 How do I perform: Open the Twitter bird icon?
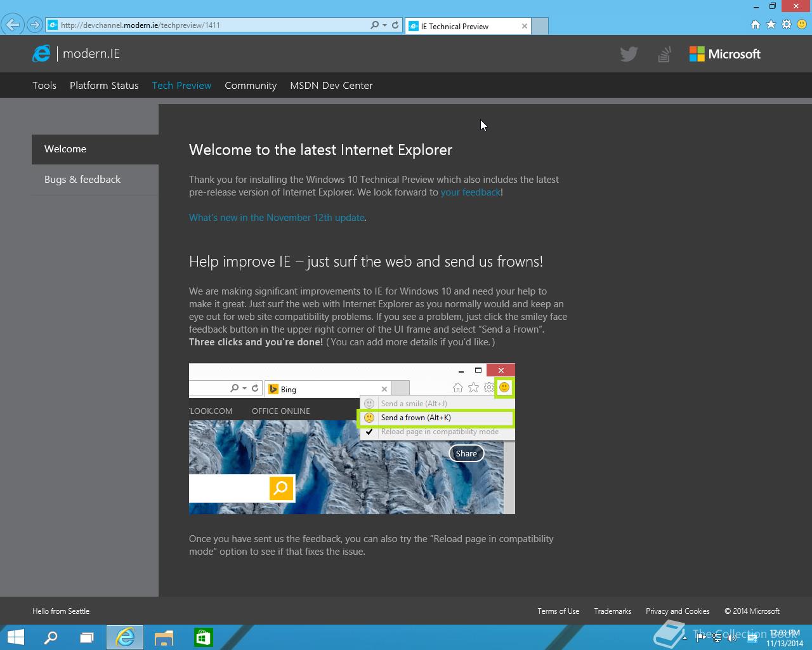[629, 54]
